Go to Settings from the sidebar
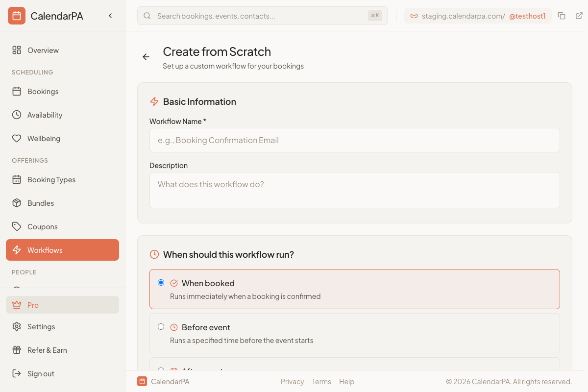This screenshot has height=392, width=588. pyautogui.click(x=41, y=326)
